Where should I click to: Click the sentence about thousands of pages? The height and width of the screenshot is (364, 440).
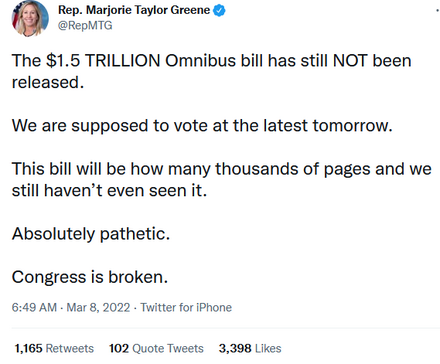click(222, 179)
